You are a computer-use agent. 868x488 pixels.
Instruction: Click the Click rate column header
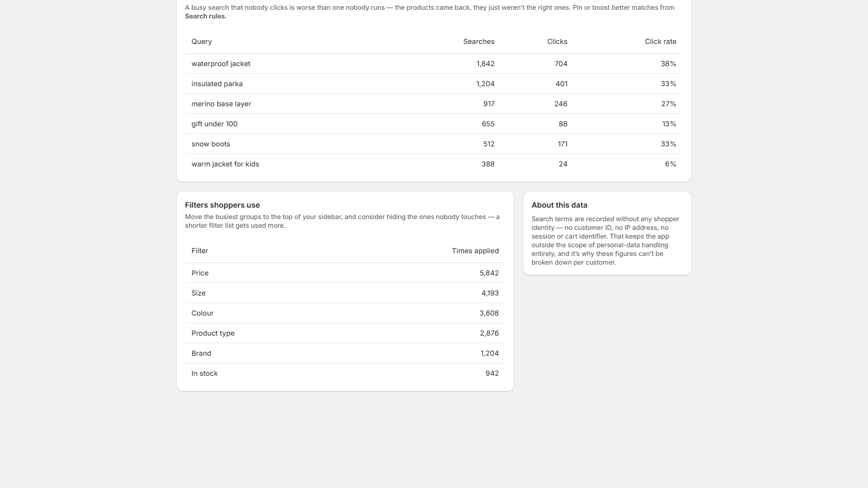[x=660, y=42]
